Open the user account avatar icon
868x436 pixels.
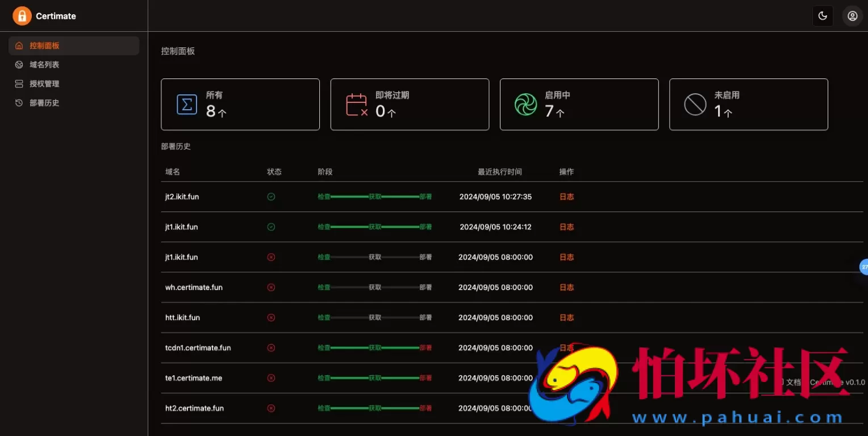click(852, 15)
